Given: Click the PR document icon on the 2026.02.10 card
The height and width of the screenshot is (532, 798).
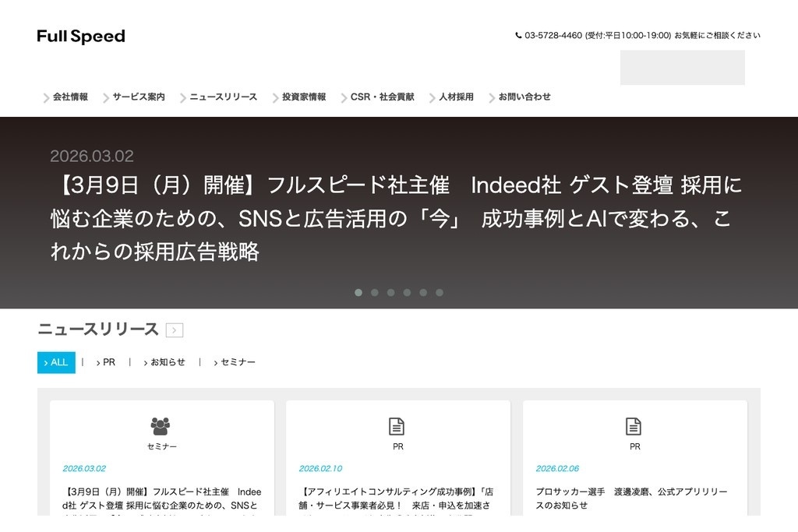Looking at the screenshot, I should point(397,425).
